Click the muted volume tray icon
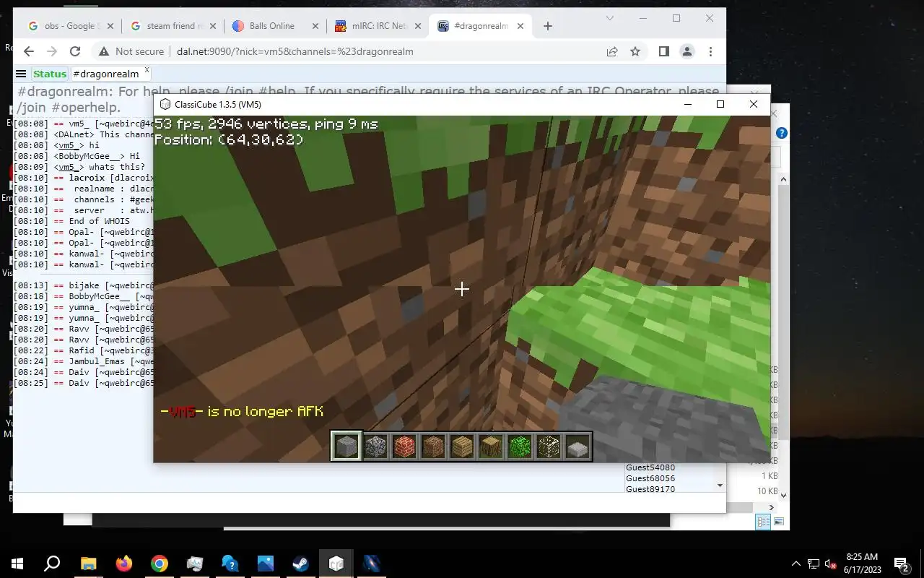Viewport: 924px width, 578px height. point(830,564)
